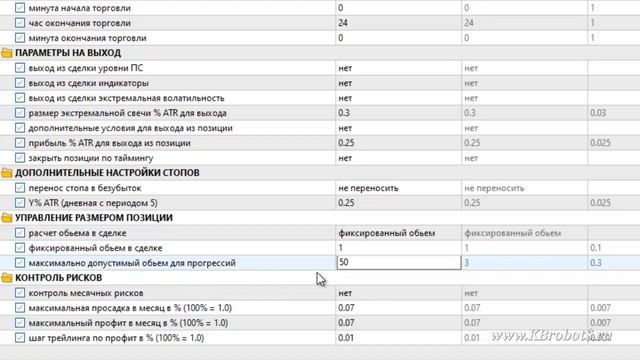Toggle checkbox for перенос стопа в безубыток

[20, 188]
